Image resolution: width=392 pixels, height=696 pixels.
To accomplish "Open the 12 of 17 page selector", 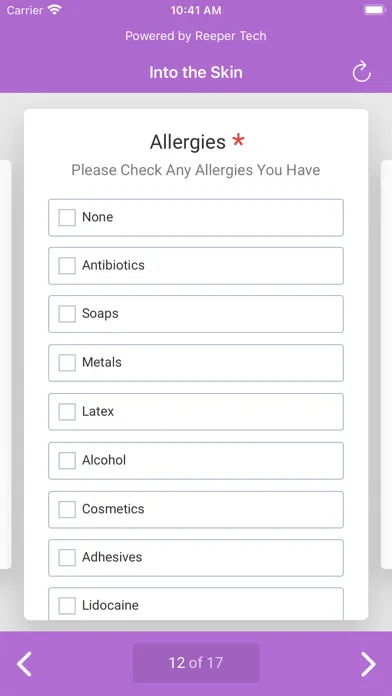I will click(196, 663).
